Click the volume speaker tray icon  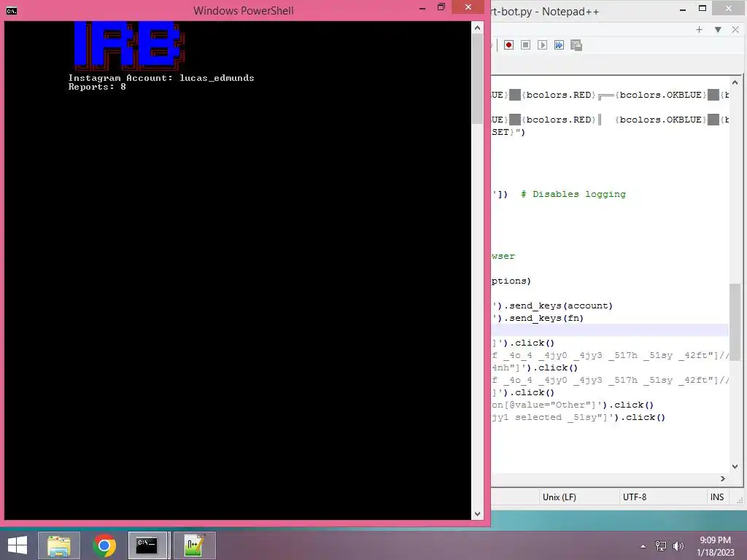[678, 546]
